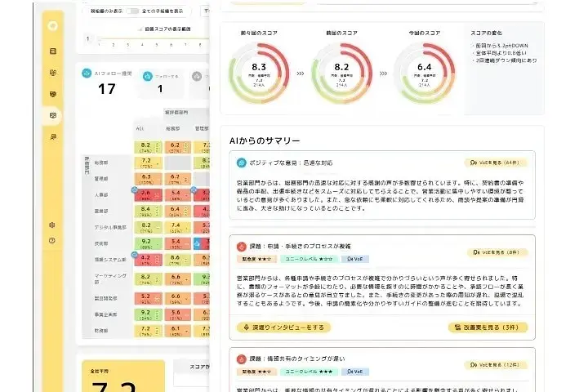Click the AI follow badge on the 4.2 cell
The height and width of the screenshot is (392, 588).
click(135, 255)
